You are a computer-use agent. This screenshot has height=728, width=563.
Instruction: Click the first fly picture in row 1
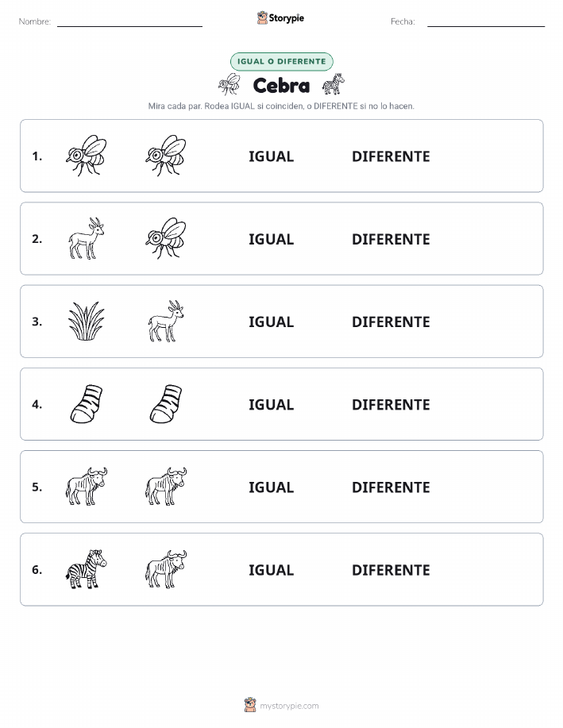point(86,156)
